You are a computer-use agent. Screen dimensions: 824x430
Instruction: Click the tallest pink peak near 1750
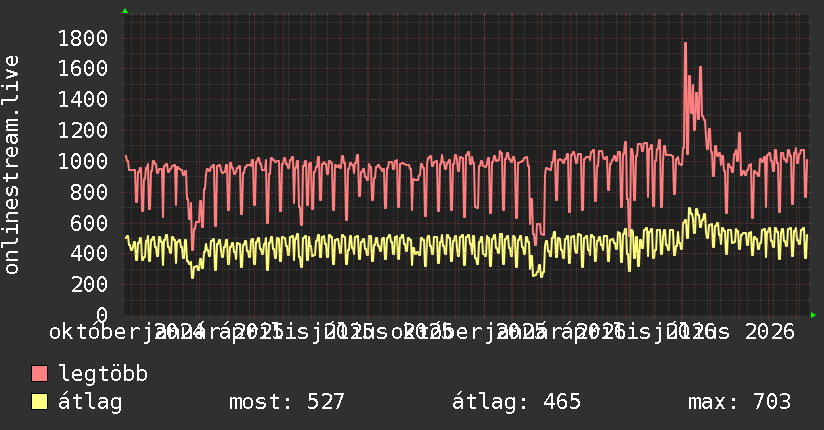685,44
